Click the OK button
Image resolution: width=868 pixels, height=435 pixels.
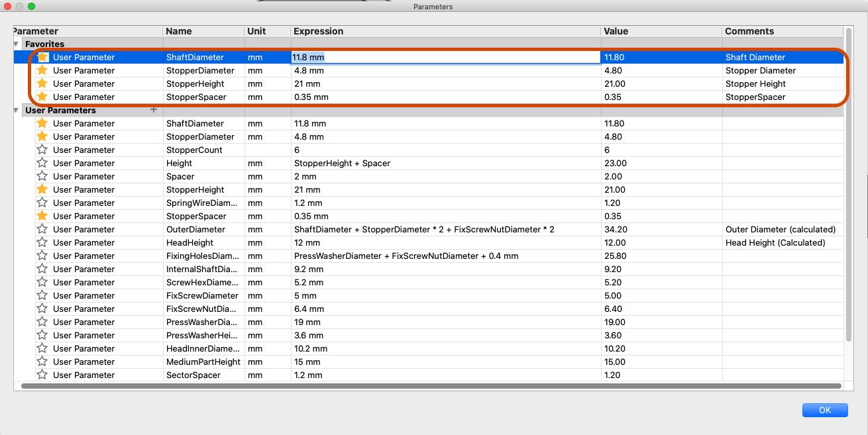pos(825,410)
